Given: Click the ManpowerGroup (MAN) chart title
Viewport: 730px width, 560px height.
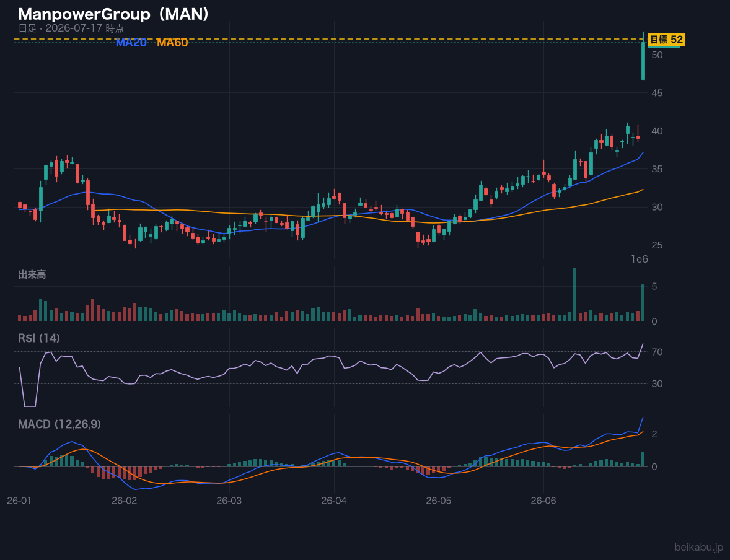Looking at the screenshot, I should coord(113,14).
